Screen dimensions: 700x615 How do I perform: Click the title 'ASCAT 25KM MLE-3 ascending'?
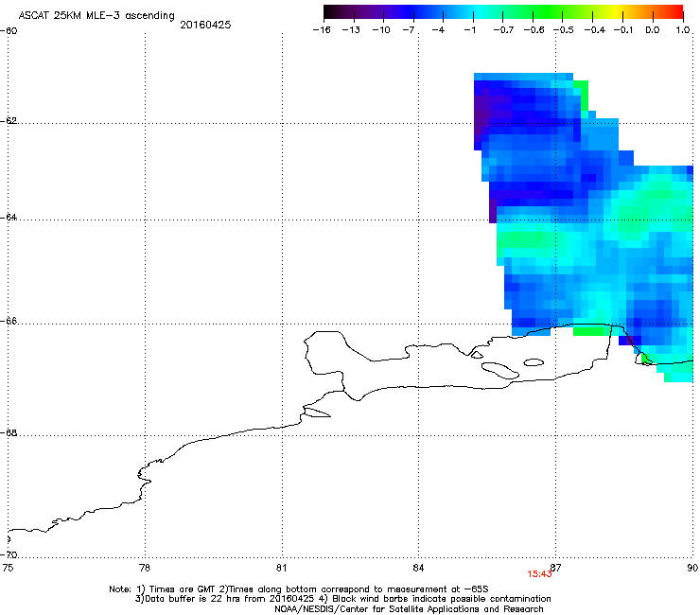(96, 16)
